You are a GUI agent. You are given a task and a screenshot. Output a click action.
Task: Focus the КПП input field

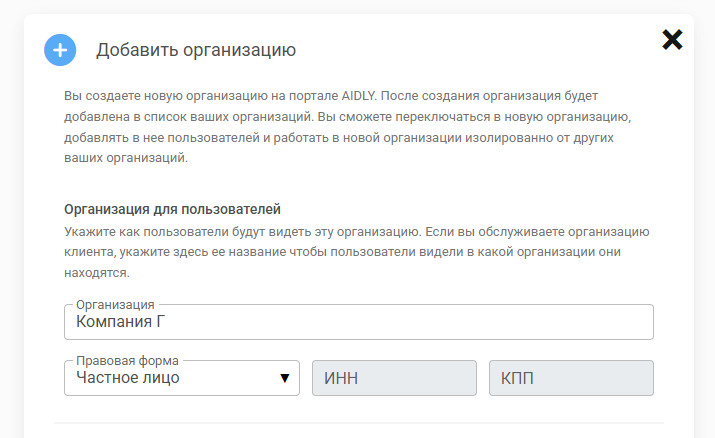(571, 378)
